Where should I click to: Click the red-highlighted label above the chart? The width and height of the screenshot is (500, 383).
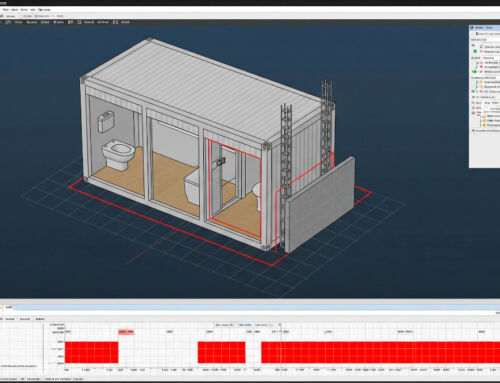127,332
